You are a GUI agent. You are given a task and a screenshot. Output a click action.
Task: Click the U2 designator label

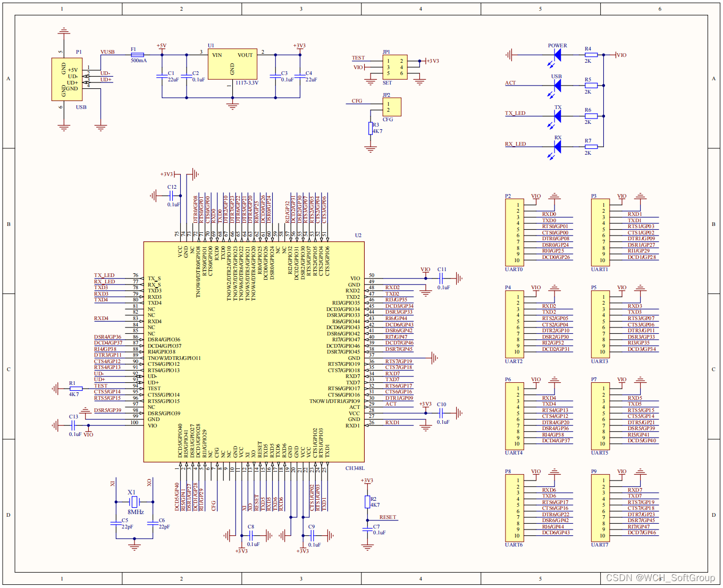358,236
